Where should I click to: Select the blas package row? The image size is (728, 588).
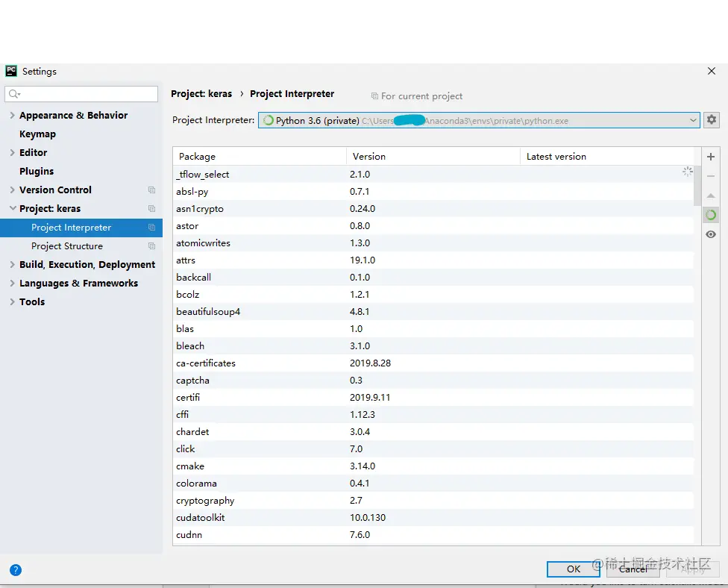(433, 329)
